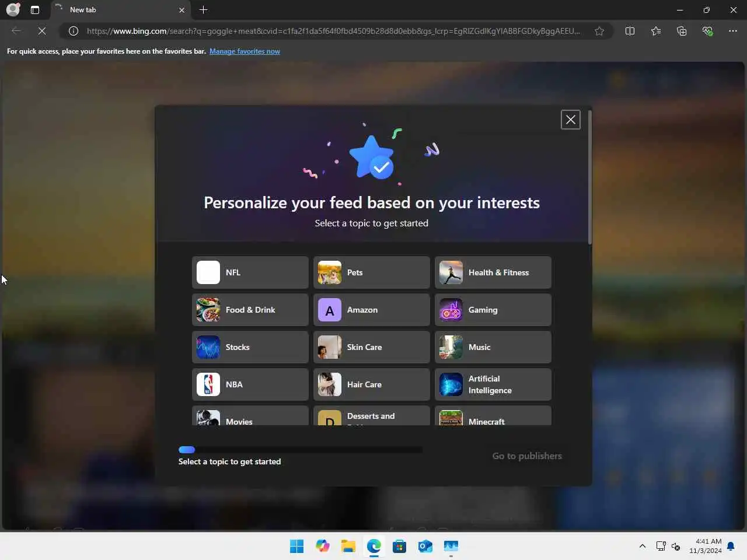
Task: Close the personalize feed dialog
Action: pos(571,120)
